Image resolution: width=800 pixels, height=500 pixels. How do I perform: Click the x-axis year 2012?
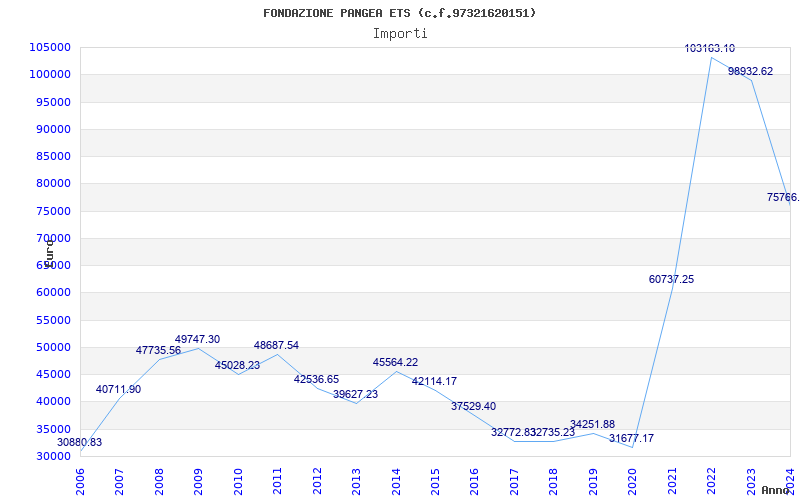317,481
